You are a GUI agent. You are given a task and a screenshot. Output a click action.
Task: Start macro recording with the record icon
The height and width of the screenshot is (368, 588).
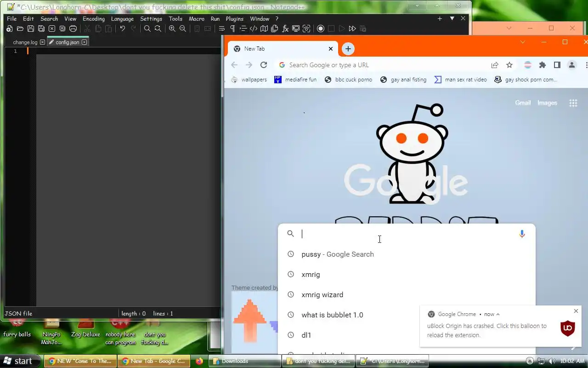click(321, 29)
